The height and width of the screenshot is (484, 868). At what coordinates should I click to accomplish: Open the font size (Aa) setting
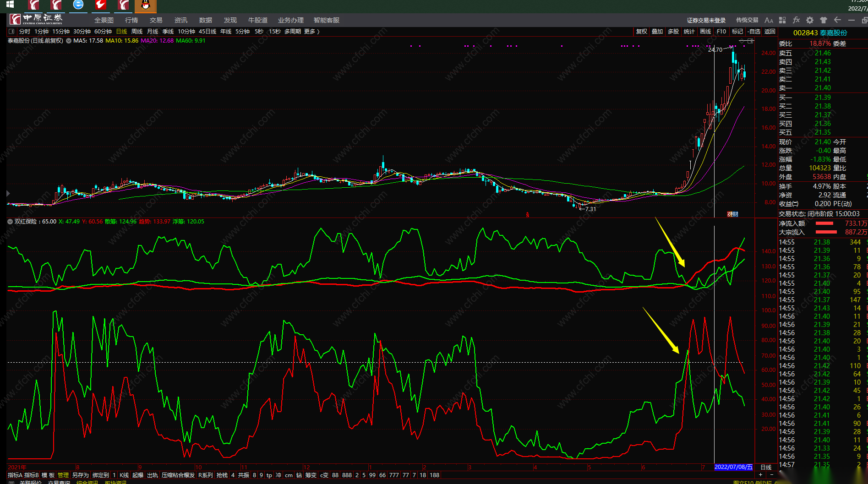[x=769, y=20]
